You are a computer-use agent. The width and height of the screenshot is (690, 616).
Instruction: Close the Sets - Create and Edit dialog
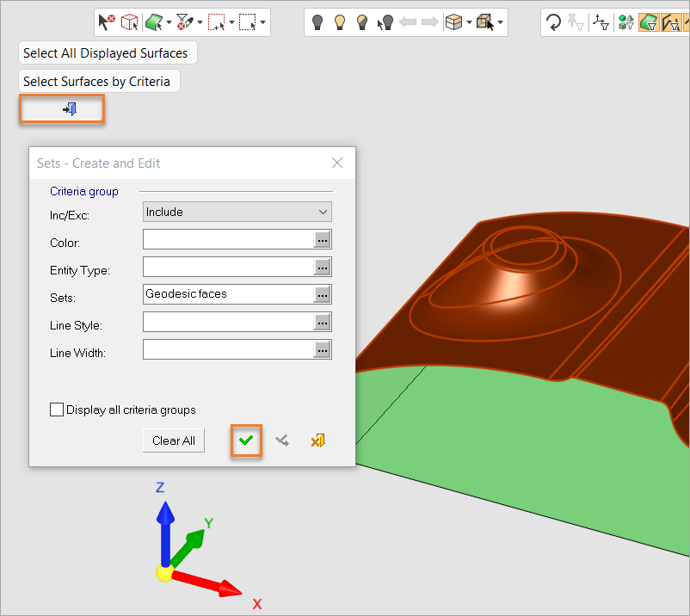click(337, 163)
